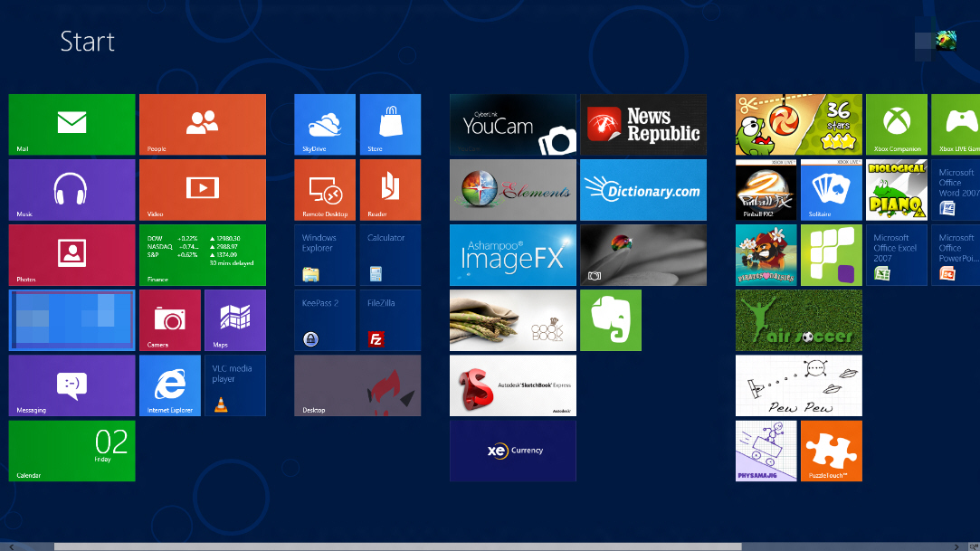
Task: Open the Maps tile
Action: tap(234, 320)
